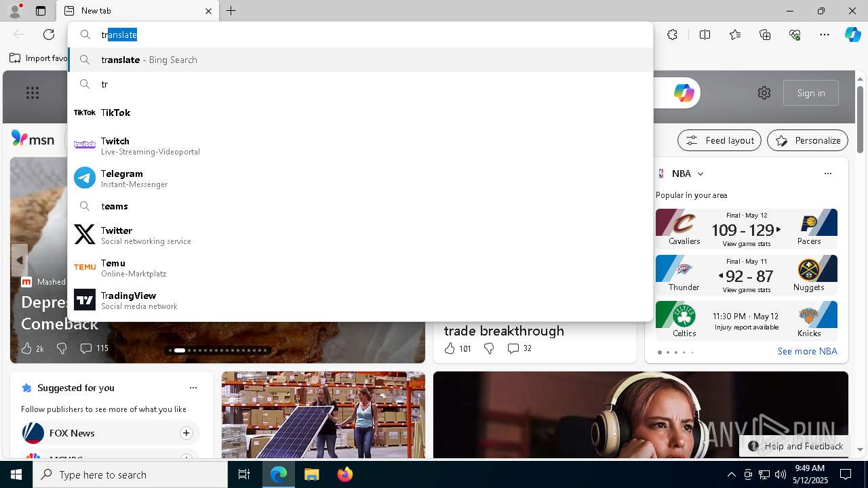Click Help and Feedback button
This screenshot has width=868, height=488.
click(795, 446)
